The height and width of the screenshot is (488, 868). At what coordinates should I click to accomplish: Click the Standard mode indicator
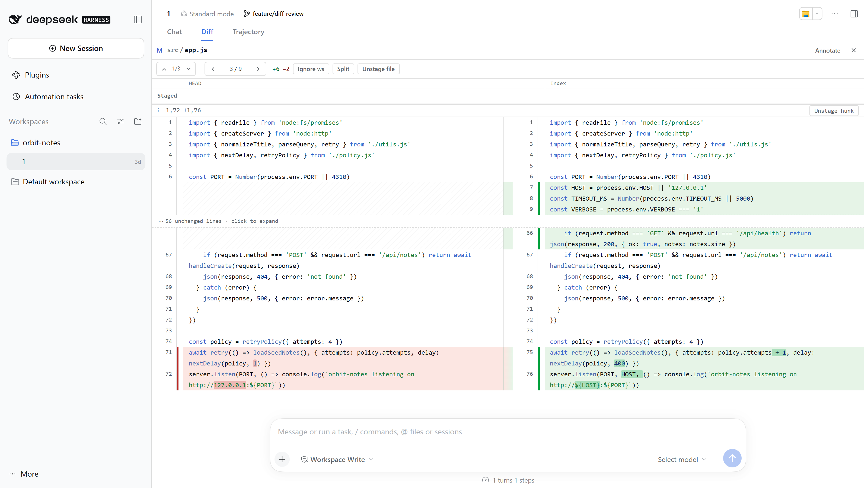(x=207, y=14)
